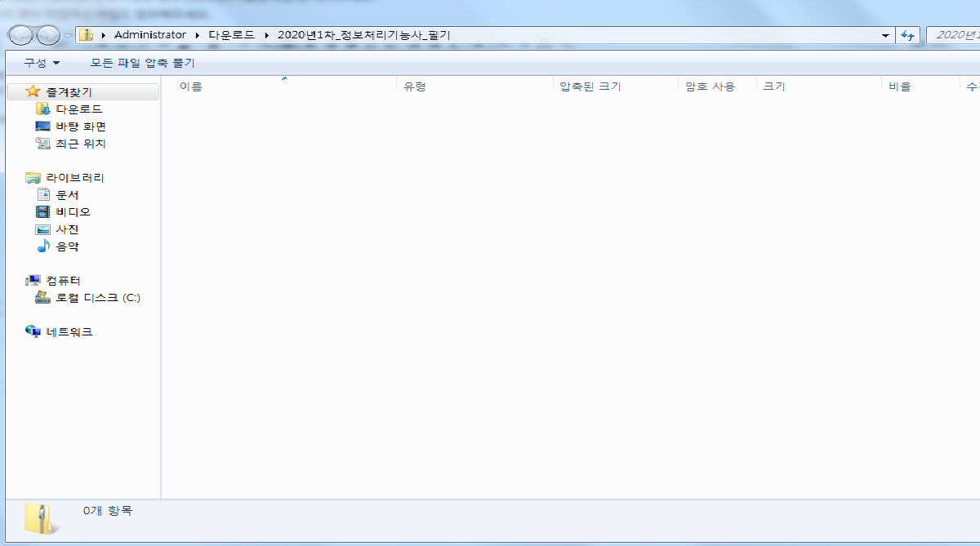Open the recent pages dropdown arrow
This screenshot has height=546, width=980.
pos(68,36)
